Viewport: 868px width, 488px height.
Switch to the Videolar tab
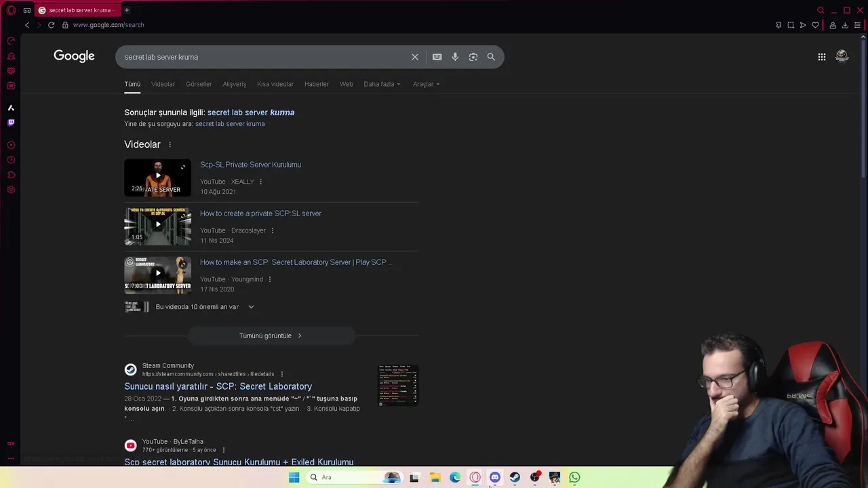tap(163, 84)
